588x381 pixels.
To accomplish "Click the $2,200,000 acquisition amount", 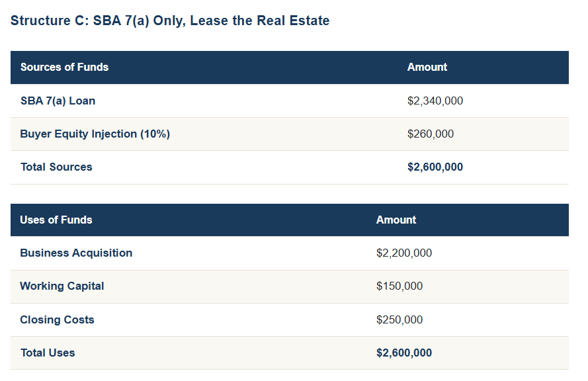I will [403, 253].
